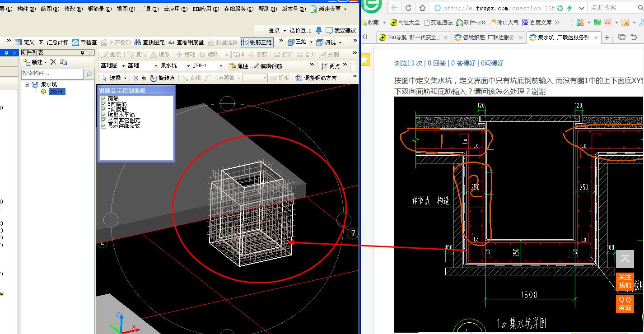Switch to 答疑解惑 browser tab

(x=489, y=37)
